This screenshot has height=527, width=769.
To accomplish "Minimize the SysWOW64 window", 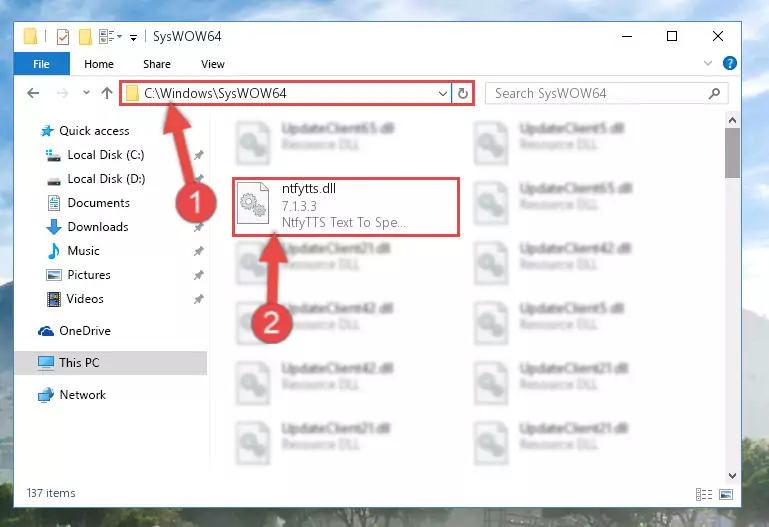I will (x=627, y=36).
